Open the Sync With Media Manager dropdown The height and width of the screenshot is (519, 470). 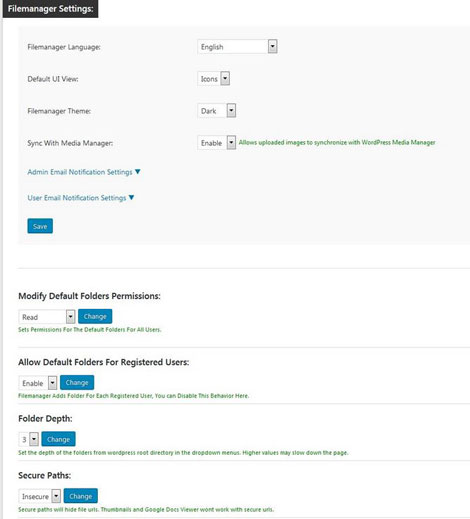[x=217, y=143]
